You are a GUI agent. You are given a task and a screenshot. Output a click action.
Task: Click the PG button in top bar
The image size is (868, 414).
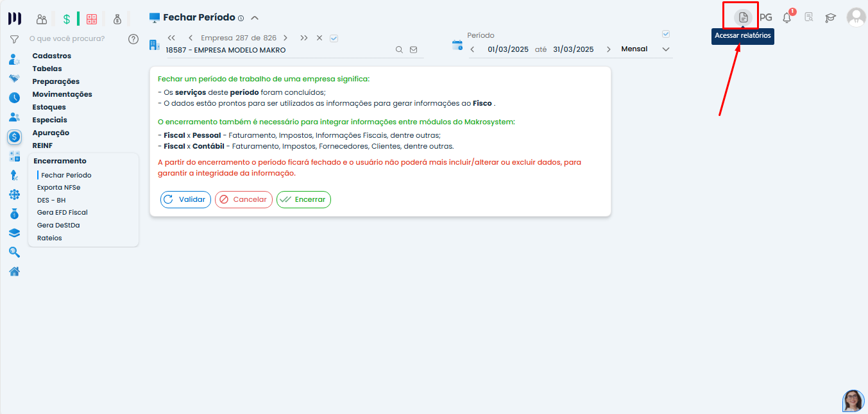click(765, 17)
